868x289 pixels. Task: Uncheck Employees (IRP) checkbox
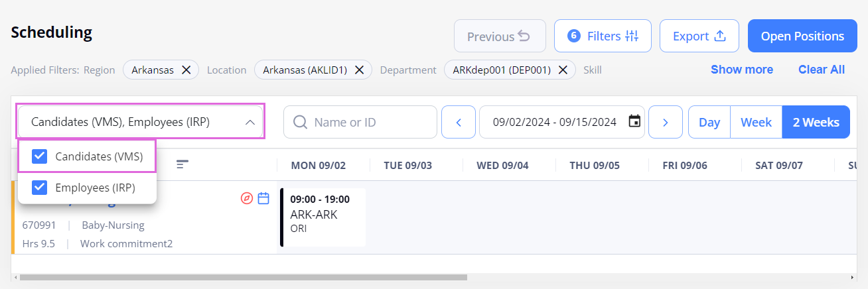40,188
